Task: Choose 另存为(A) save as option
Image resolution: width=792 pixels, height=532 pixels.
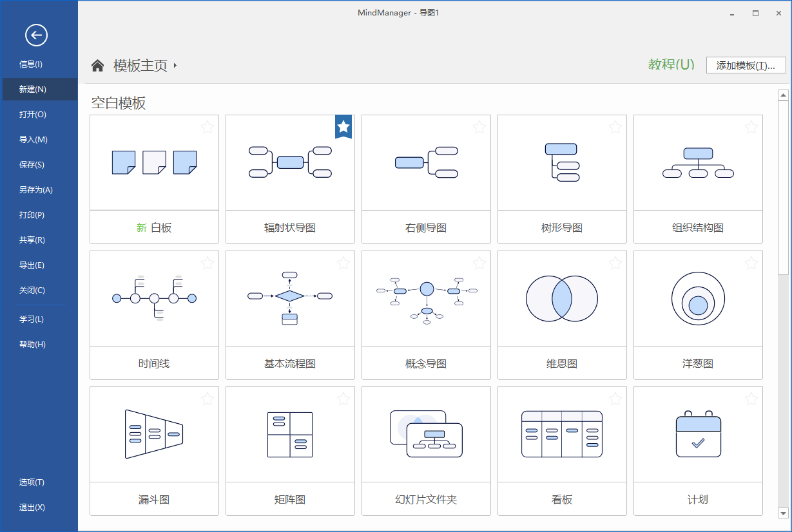Action: 39,190
